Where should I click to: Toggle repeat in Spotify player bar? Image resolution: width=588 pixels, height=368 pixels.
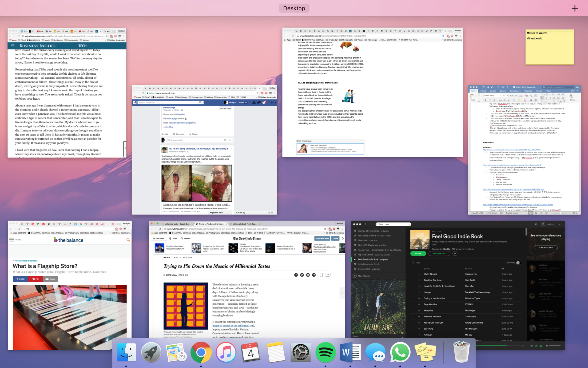[541, 346]
